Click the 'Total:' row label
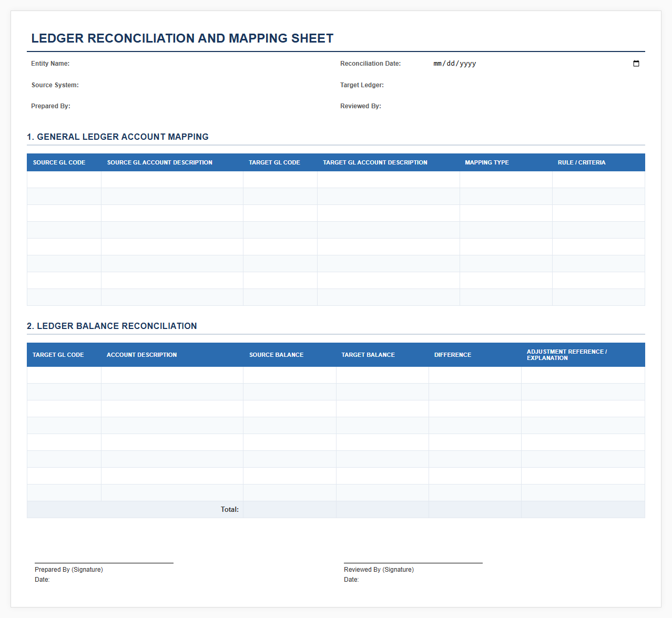672x618 pixels. (230, 510)
